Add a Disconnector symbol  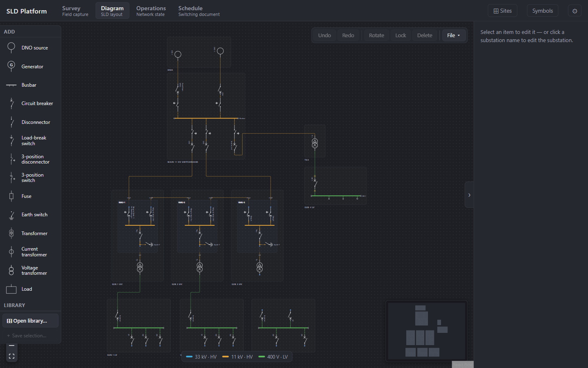point(31,122)
